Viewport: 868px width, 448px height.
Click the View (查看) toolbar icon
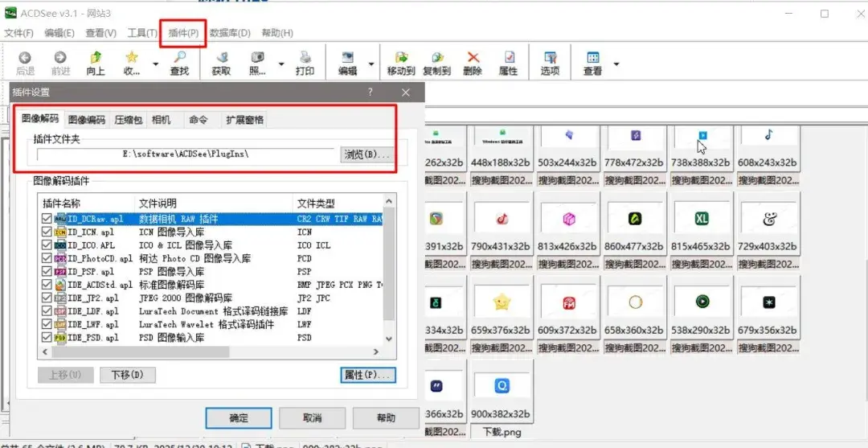tap(593, 58)
